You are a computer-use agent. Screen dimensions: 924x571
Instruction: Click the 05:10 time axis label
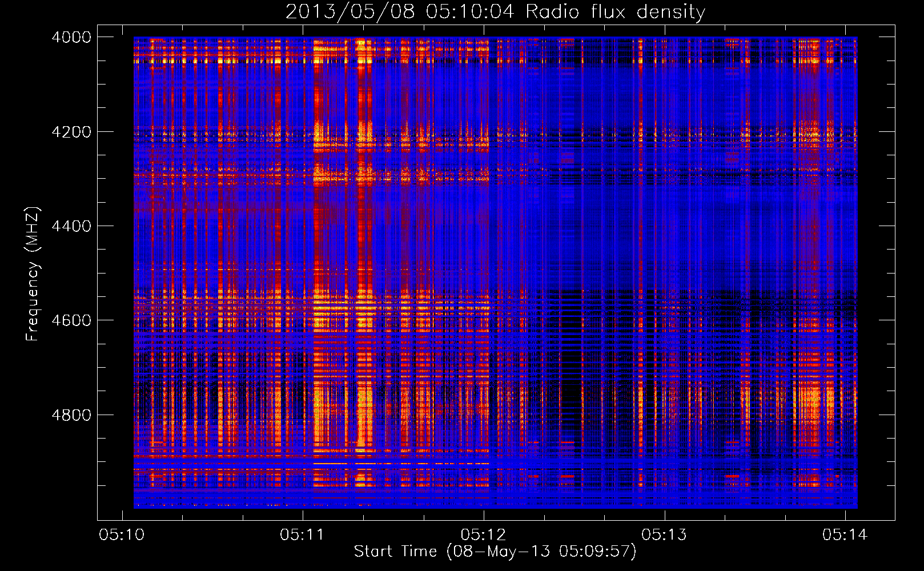click(122, 535)
